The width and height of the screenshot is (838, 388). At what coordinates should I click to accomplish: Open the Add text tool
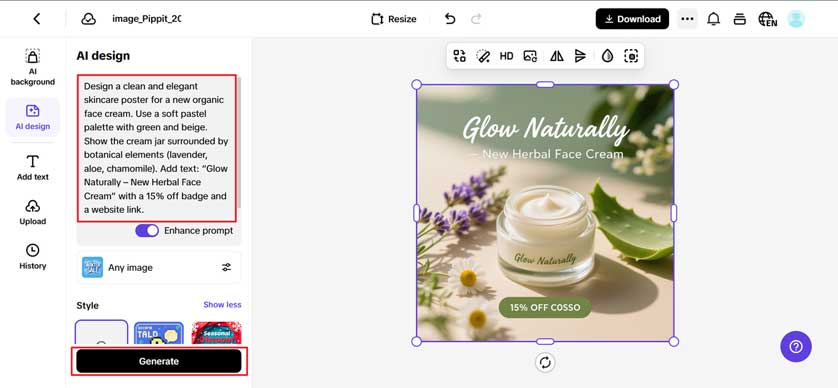click(x=33, y=168)
